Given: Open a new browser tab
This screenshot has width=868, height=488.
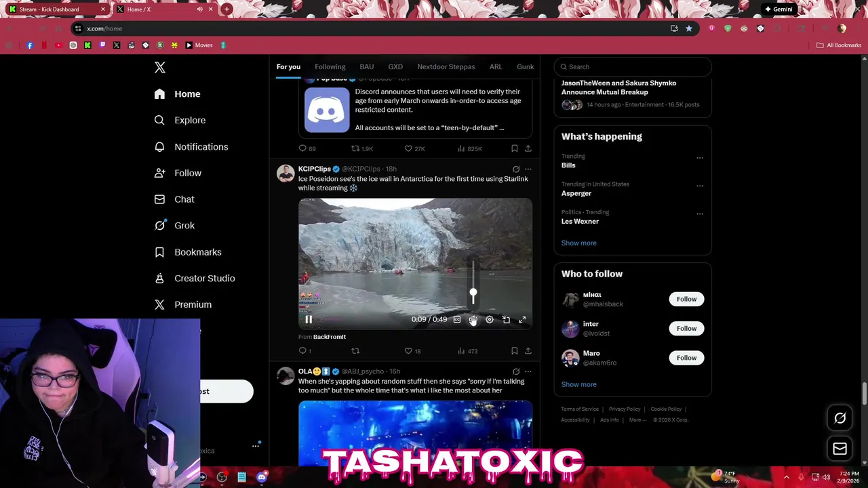Looking at the screenshot, I should coord(226,9).
